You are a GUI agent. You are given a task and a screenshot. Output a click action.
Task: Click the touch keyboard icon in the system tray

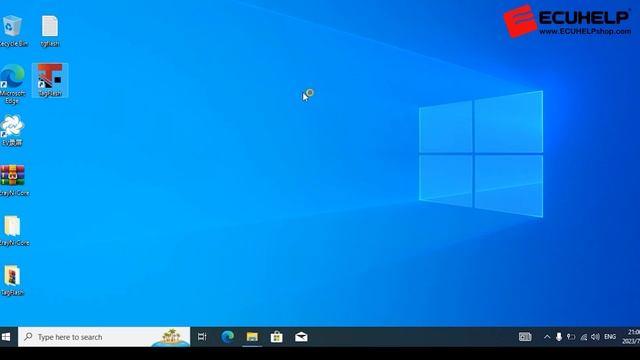(525, 337)
